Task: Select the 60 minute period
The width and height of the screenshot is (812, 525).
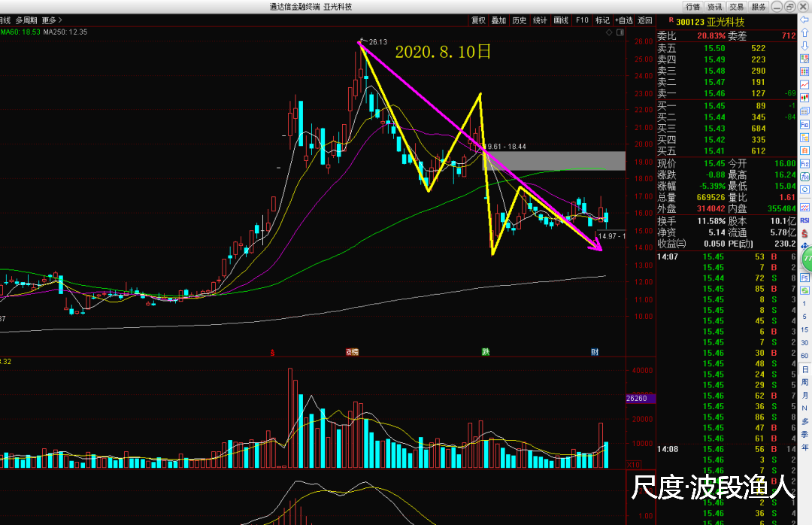Action: pyautogui.click(x=804, y=356)
